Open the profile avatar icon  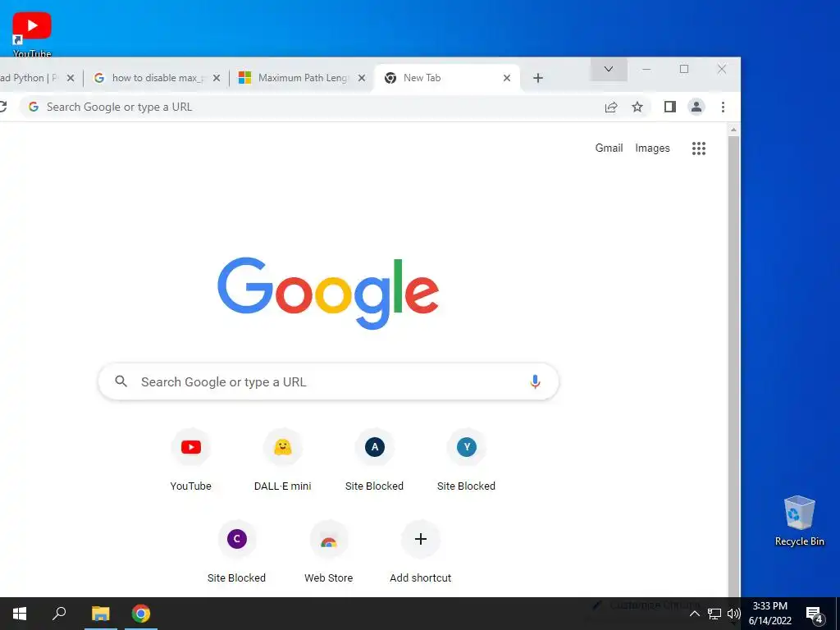[x=696, y=107]
